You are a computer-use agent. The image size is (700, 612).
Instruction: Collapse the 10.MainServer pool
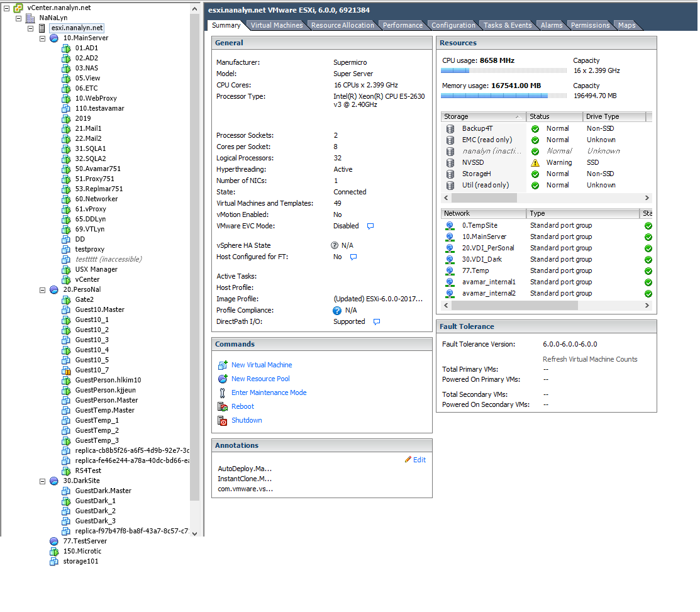[x=42, y=38]
